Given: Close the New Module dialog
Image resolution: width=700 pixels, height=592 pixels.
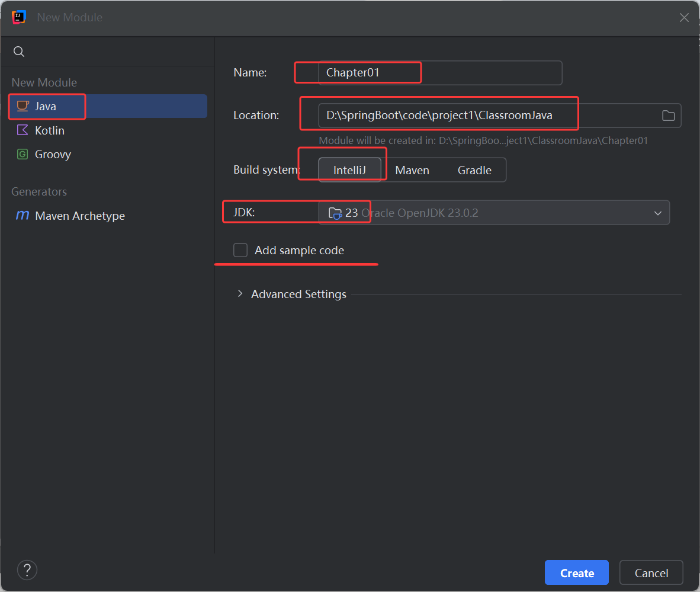Looking at the screenshot, I should [684, 17].
